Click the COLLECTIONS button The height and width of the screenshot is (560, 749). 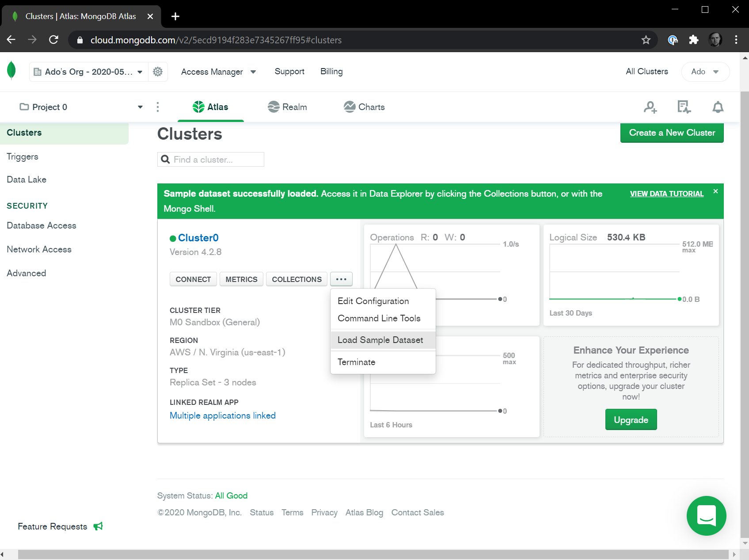point(297,279)
